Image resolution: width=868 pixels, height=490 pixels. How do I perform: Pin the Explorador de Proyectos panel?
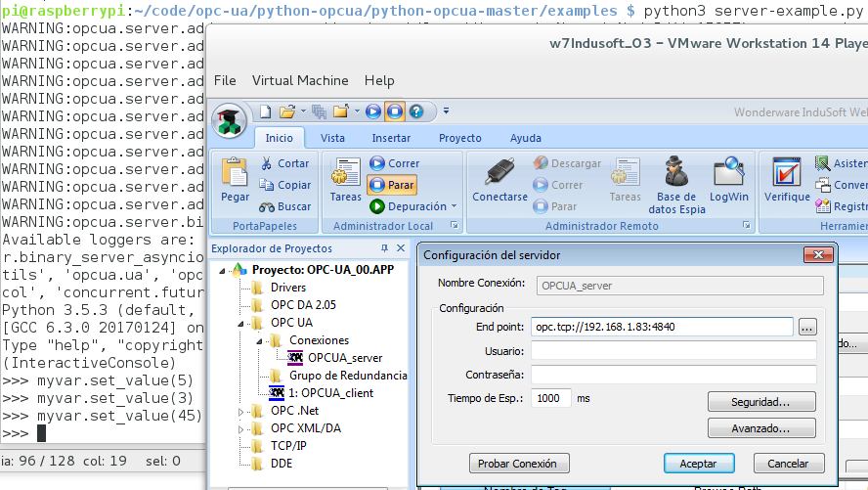click(384, 248)
